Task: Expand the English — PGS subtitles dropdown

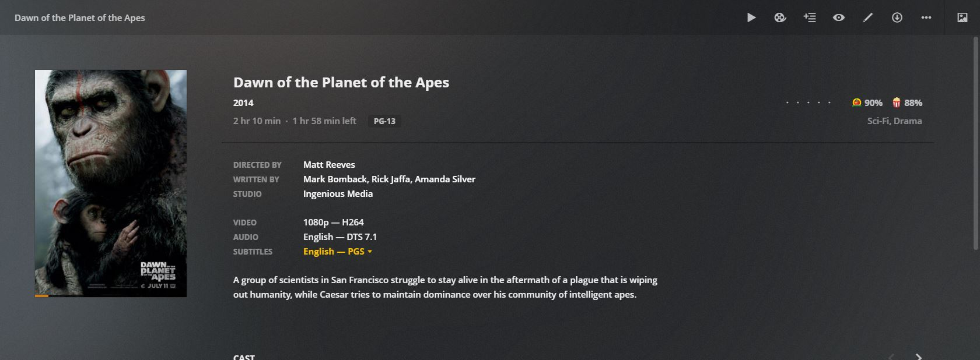Action: point(337,252)
